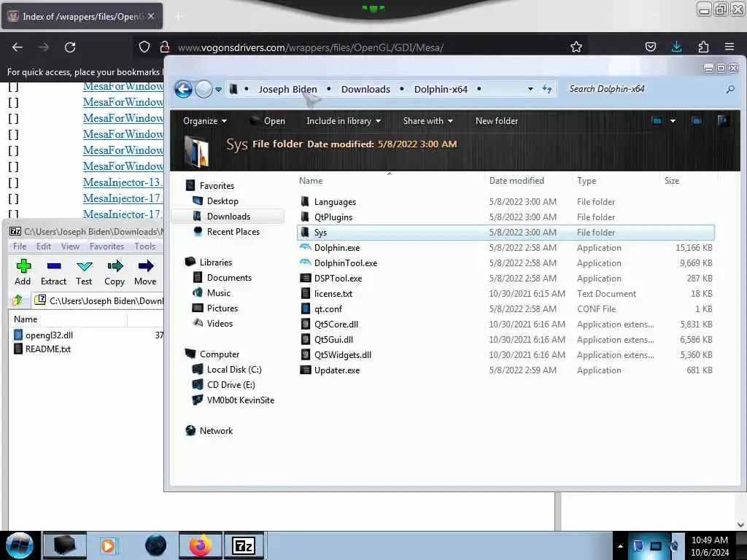Open Pictures library in the navigation pane
747x560 pixels.
tap(222, 308)
